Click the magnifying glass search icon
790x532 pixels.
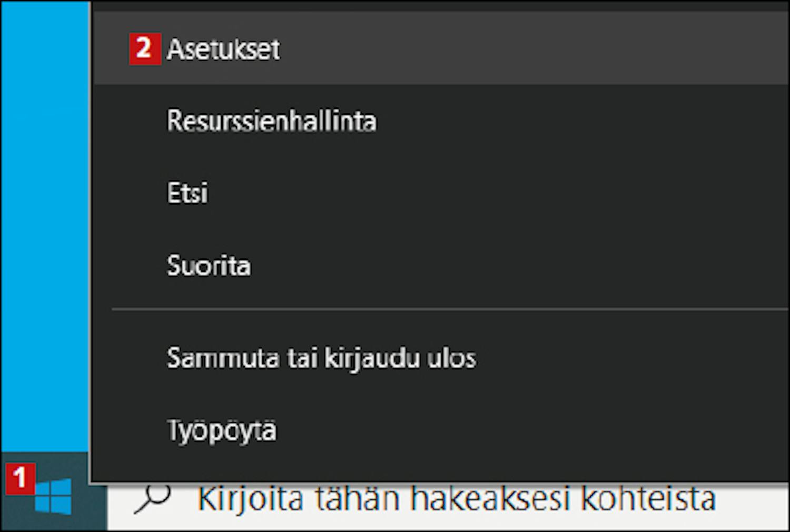click(152, 498)
